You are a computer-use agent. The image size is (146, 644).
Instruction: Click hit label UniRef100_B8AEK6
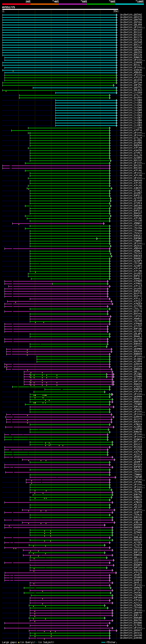point(131,215)
